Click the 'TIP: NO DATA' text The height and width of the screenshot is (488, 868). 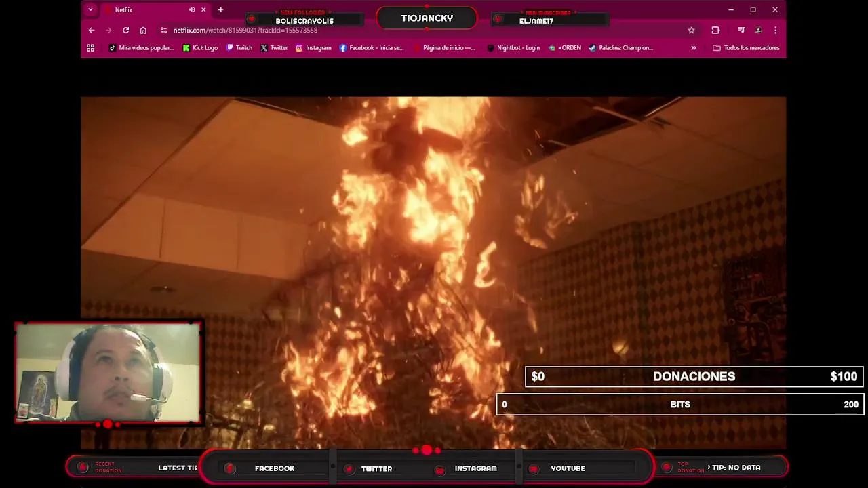point(736,468)
